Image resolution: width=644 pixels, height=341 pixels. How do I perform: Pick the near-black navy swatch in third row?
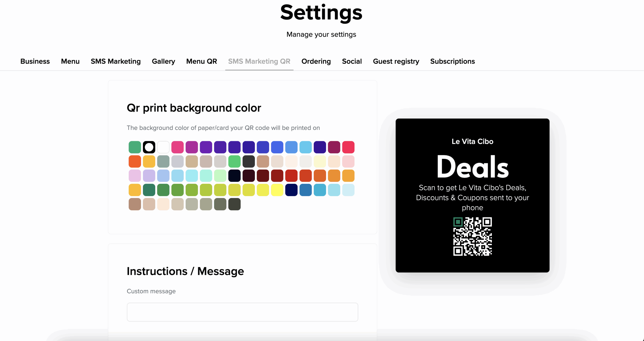pyautogui.click(x=234, y=176)
